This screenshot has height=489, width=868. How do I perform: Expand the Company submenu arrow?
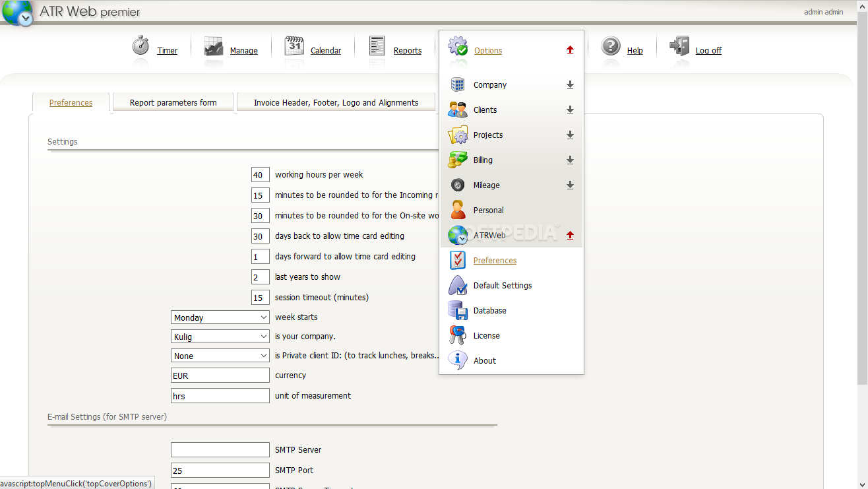tap(571, 85)
